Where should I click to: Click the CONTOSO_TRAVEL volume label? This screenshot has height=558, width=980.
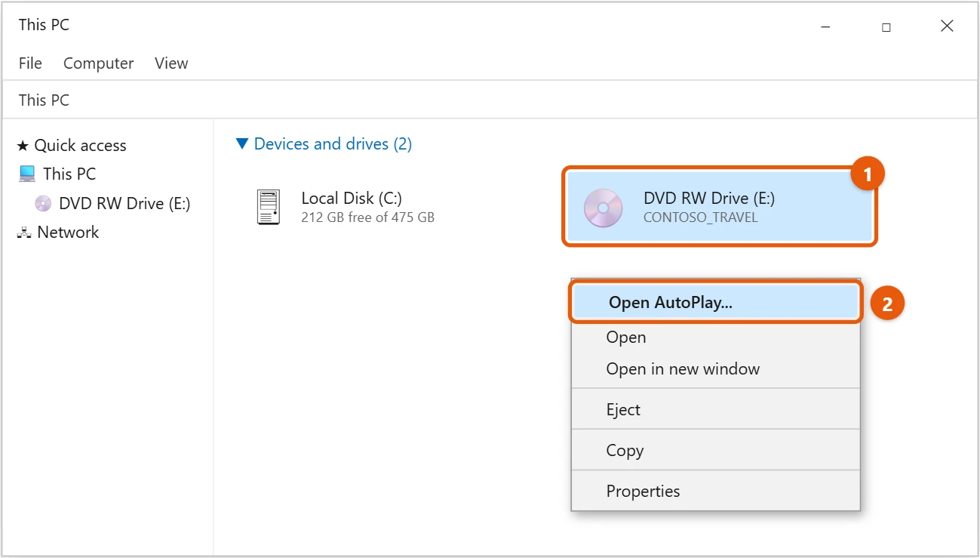coord(700,217)
